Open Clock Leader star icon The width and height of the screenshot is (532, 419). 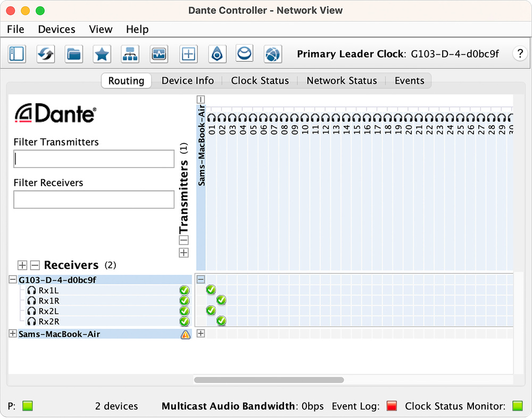(102, 54)
